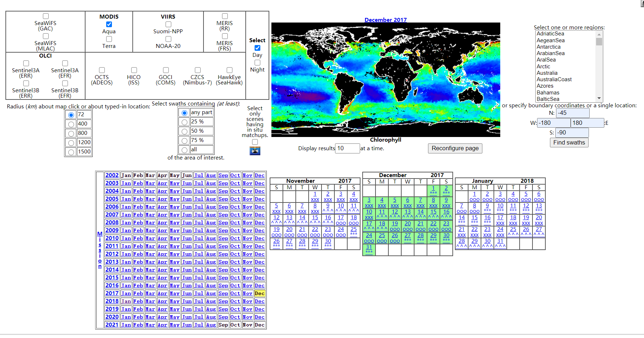Tick the HICO (ISS) checkbox

coord(134,70)
